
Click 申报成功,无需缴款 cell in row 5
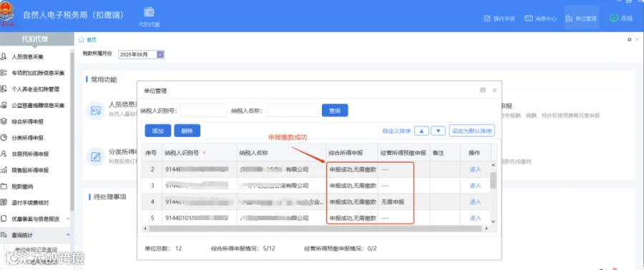[x=353, y=218]
